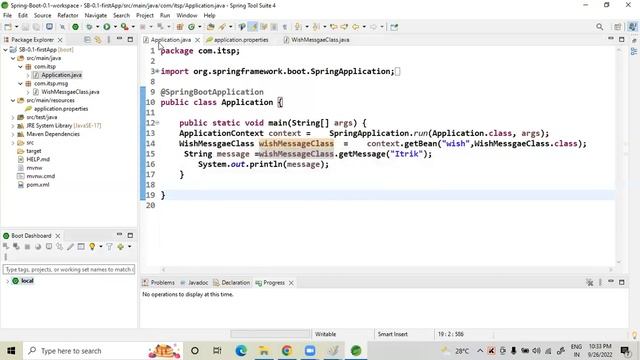The width and height of the screenshot is (640, 360).
Task: Fold the main method at line 12
Action: click(x=157, y=122)
